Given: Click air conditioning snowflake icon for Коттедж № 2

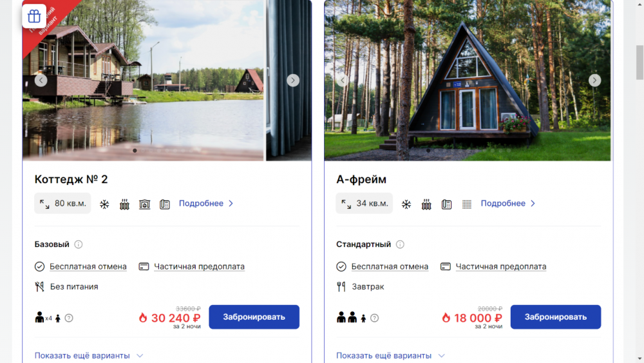Looking at the screenshot, I should click(104, 204).
